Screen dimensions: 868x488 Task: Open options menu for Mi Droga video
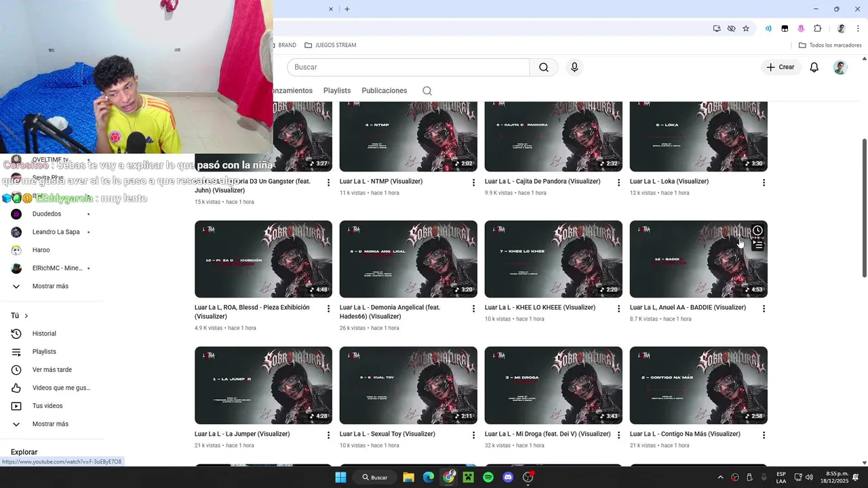618,435
